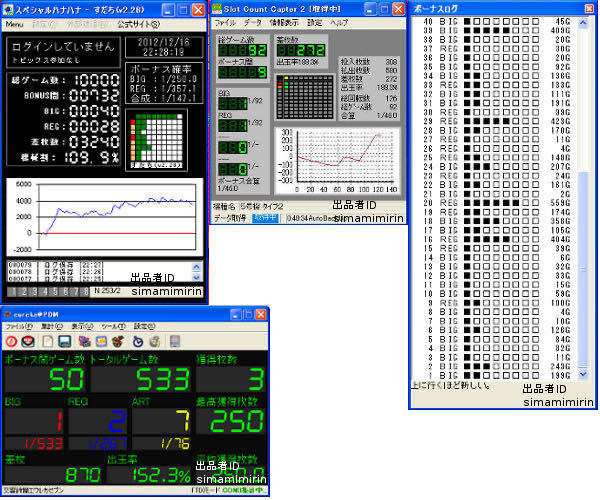Open the ファイル menu in Slot Count Capter
This screenshot has width=600, height=500.
(225, 23)
